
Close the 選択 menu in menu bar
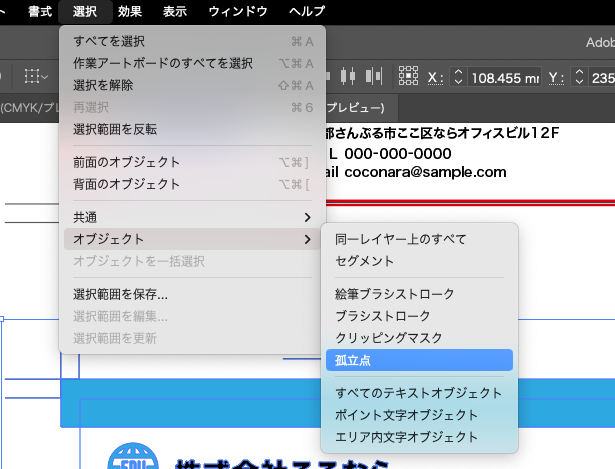(85, 11)
